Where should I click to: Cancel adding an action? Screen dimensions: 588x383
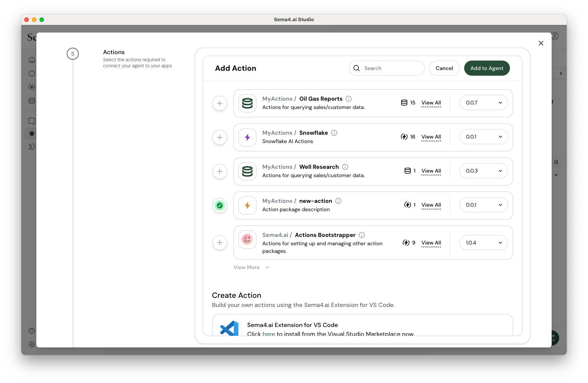coord(444,68)
